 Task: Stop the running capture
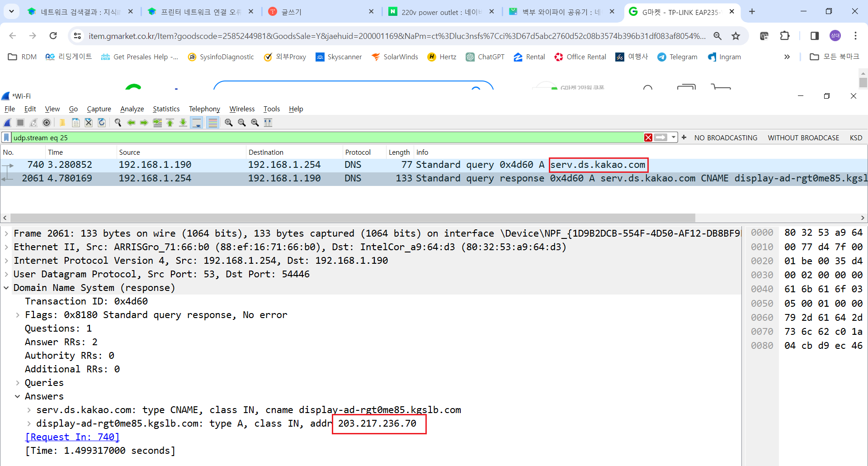(x=20, y=123)
